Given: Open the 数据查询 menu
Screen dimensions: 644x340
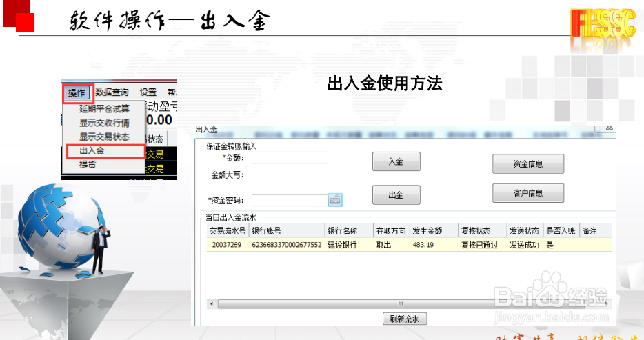Looking at the screenshot, I should [112, 93].
